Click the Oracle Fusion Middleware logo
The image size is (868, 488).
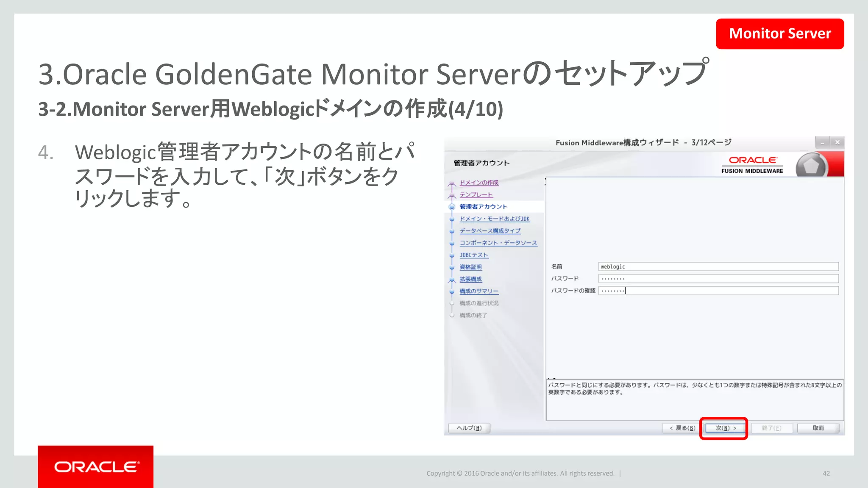click(x=752, y=165)
